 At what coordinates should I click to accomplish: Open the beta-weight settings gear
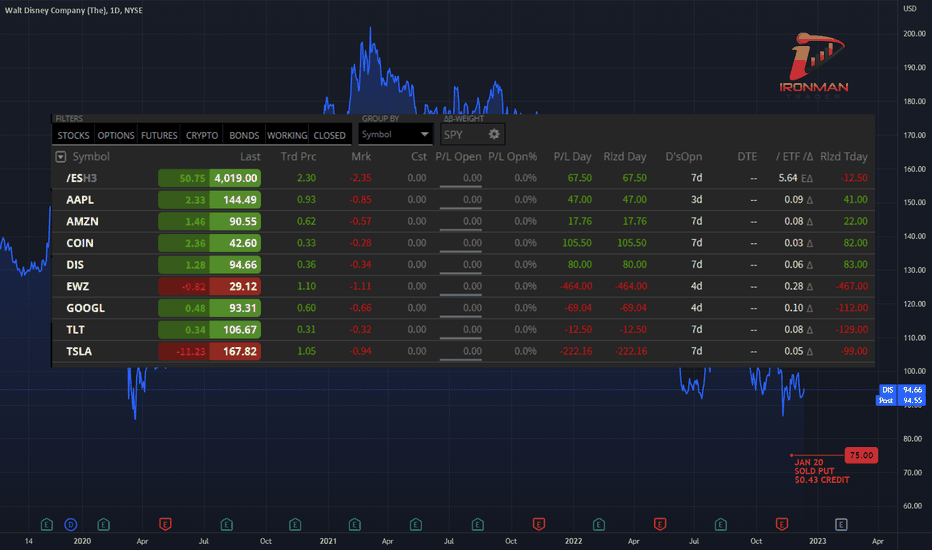(x=494, y=134)
